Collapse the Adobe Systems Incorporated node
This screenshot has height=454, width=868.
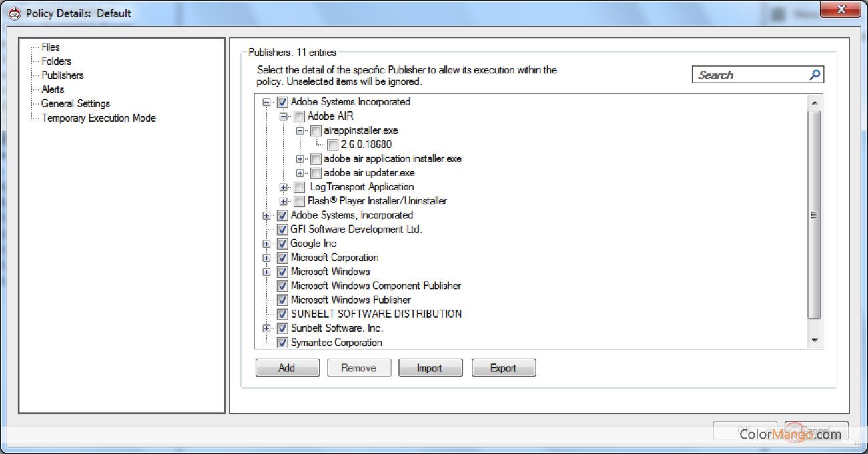coord(266,101)
